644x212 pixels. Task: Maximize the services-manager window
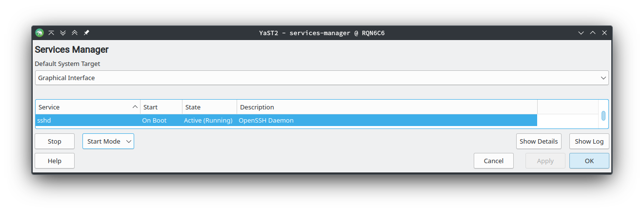[x=593, y=33]
